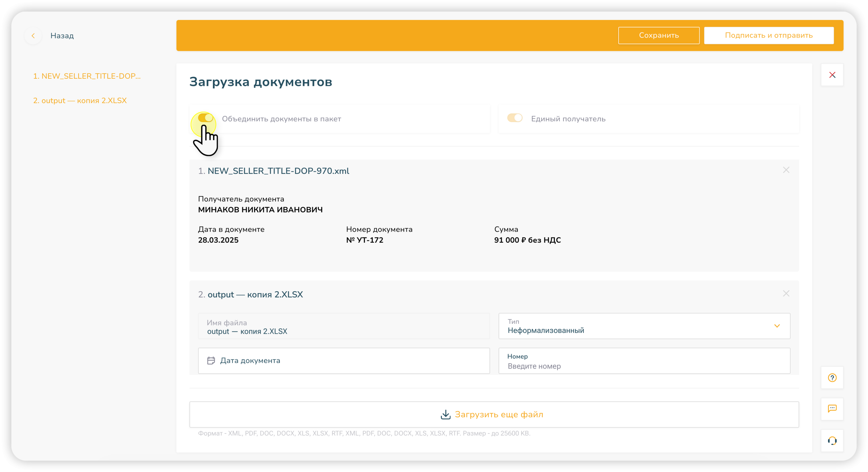Toggle the Единый получатель switch
This screenshot has height=472, width=868.
[514, 118]
